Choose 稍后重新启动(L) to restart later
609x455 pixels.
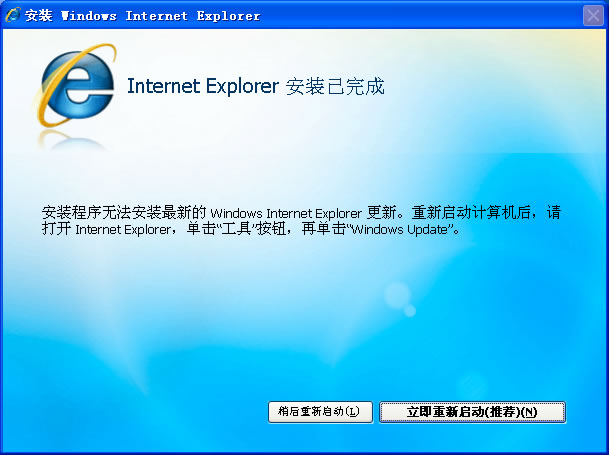coord(320,412)
